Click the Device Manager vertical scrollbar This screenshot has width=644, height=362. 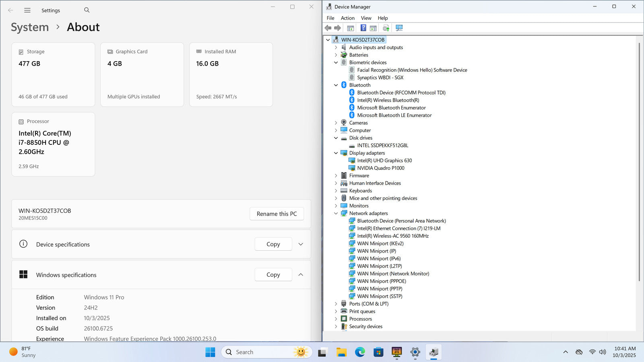coord(639,161)
